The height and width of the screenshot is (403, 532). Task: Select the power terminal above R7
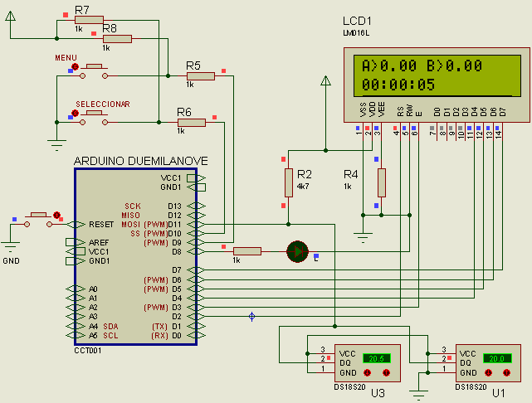[11, 16]
